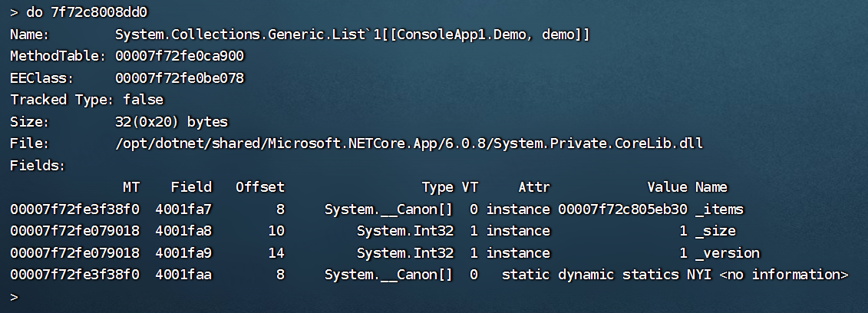This screenshot has height=313, width=868.
Task: Click field token 4001fa7
Action: [x=183, y=209]
